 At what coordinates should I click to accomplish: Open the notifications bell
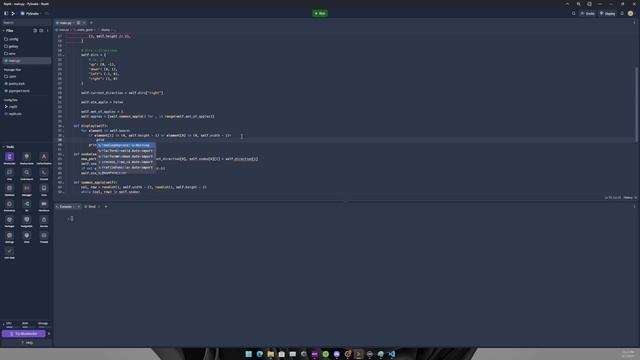(622, 13)
